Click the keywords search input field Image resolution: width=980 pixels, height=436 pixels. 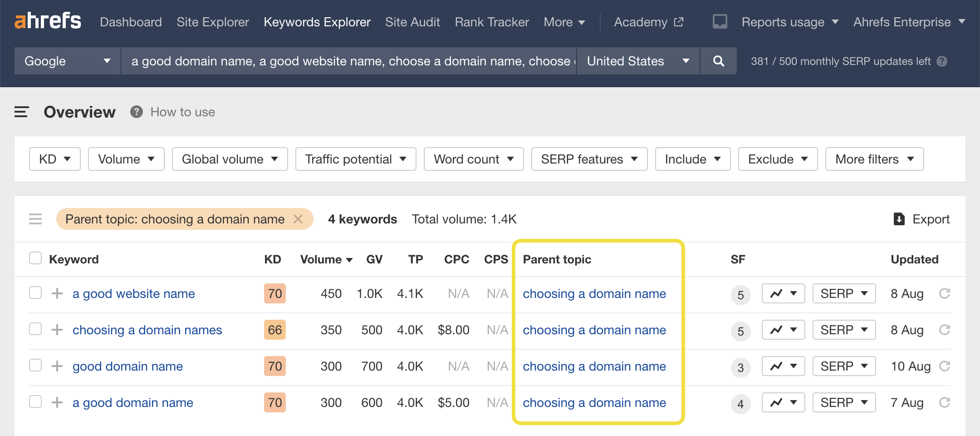point(348,61)
